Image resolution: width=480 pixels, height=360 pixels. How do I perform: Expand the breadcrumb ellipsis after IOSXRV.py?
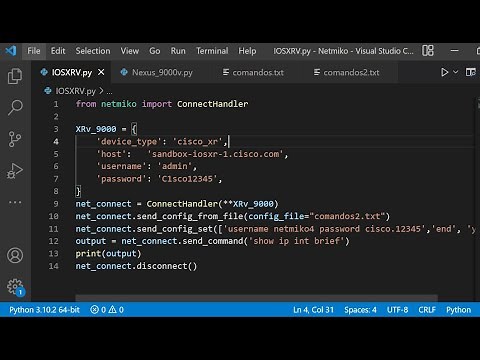pyautogui.click(x=109, y=91)
